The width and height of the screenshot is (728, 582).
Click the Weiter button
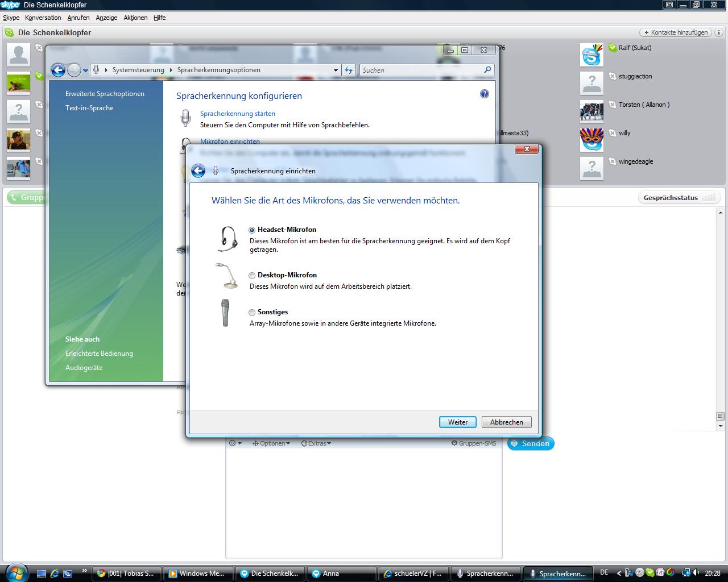click(458, 422)
